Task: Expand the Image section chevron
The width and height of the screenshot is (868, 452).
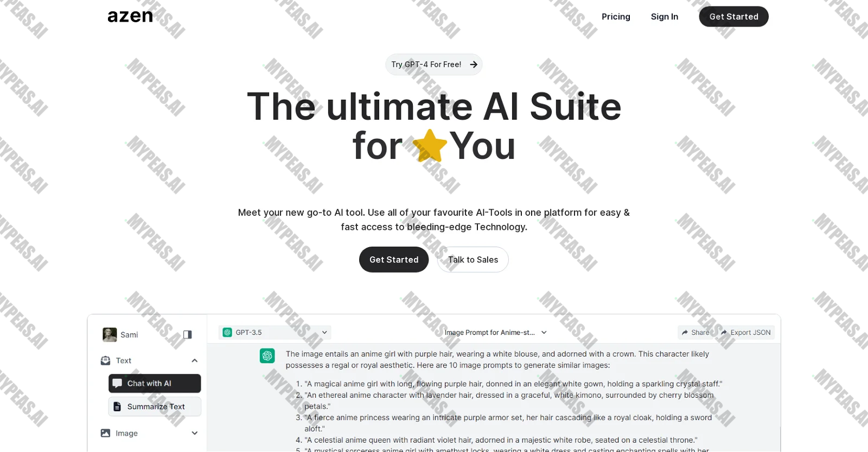Action: point(195,433)
